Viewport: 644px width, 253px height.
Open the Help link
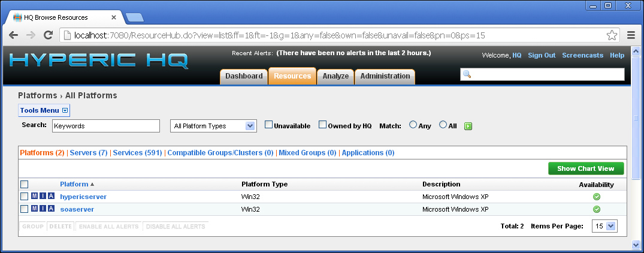(617, 55)
